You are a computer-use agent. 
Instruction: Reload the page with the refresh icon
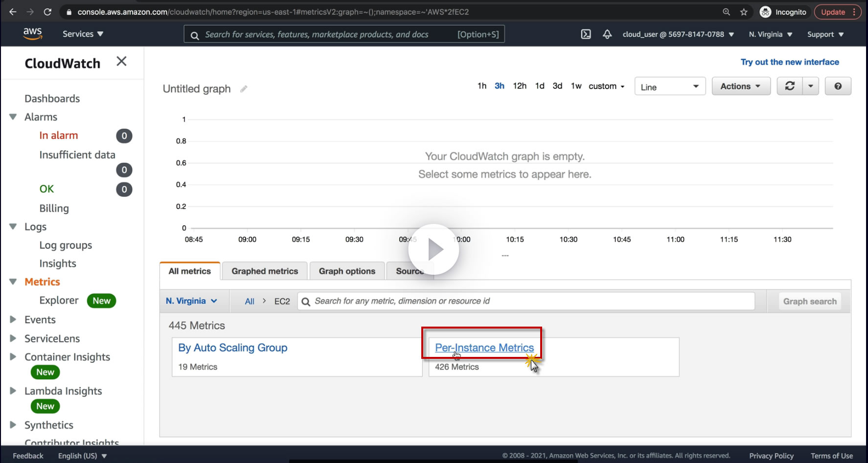coord(47,12)
